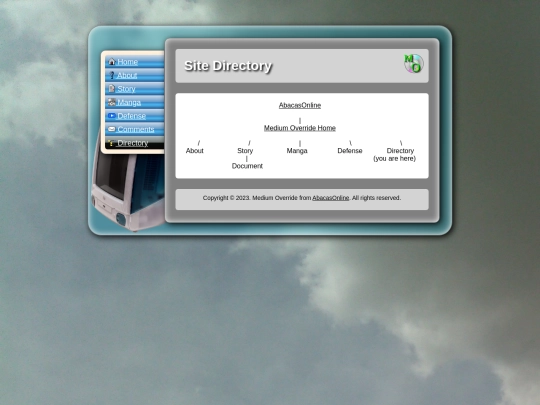Viewport: 540px width, 405px height.
Task: Click Defense in the directory tree
Action: pyautogui.click(x=350, y=151)
